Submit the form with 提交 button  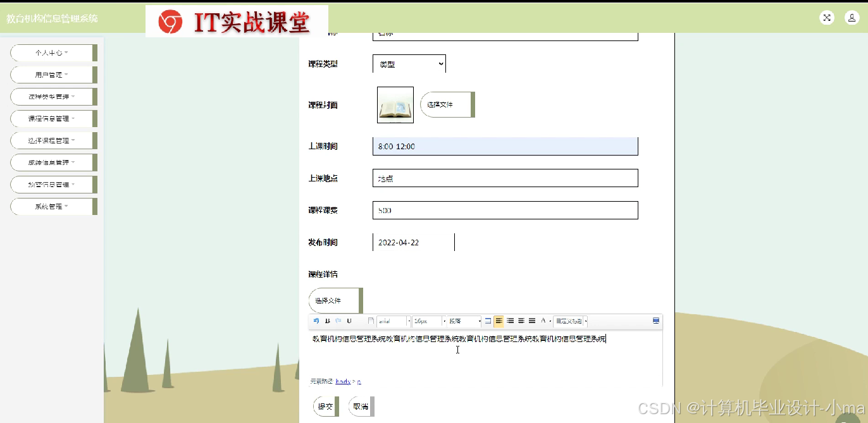(326, 407)
